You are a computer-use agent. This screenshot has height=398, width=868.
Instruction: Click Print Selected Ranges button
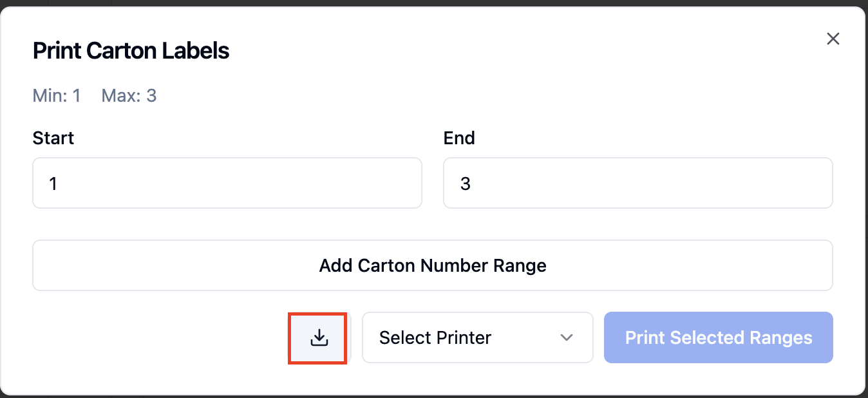(x=719, y=337)
